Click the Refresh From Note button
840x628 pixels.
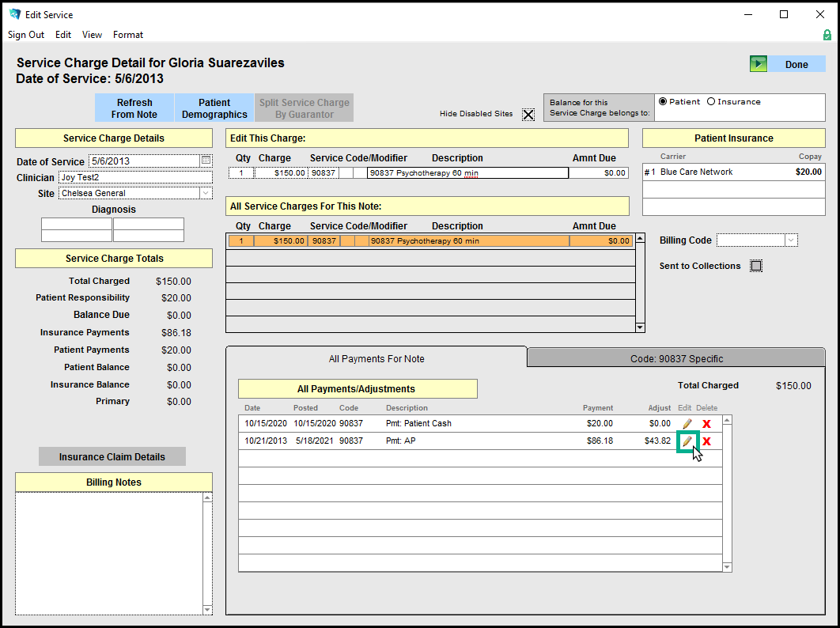click(134, 108)
